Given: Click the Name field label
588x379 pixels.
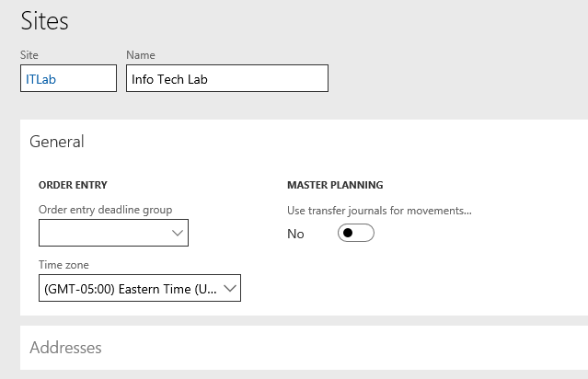Looking at the screenshot, I should [141, 55].
